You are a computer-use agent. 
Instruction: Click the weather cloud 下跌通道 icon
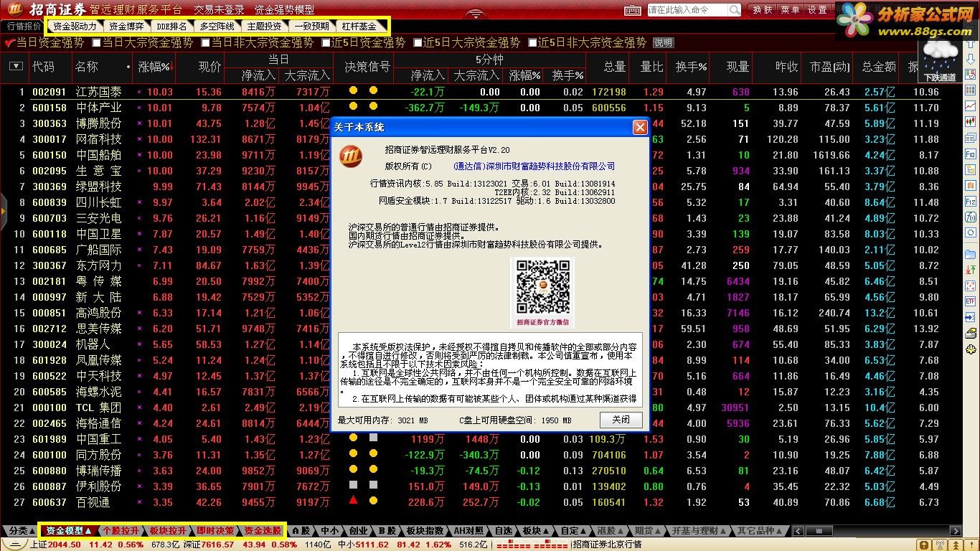click(x=941, y=60)
